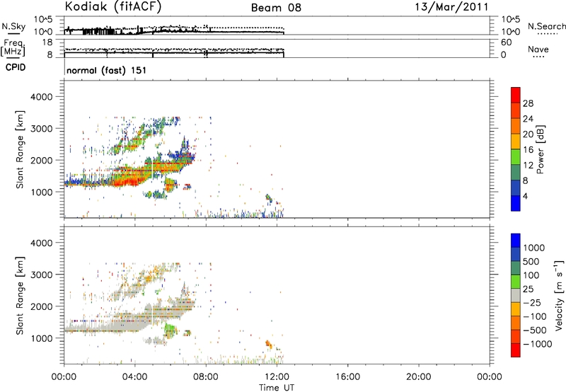Click the gray segment of velocity bar
Image resolution: width=566 pixels, height=392 pixels.
point(516,295)
